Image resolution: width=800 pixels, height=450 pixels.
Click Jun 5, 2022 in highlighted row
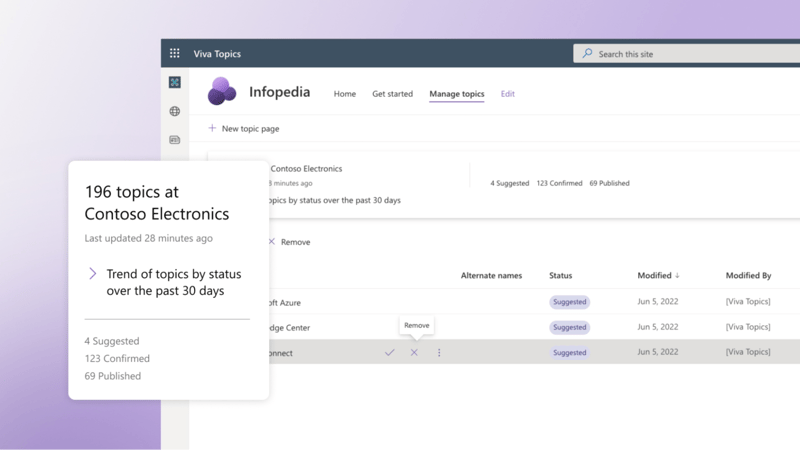pyautogui.click(x=658, y=352)
